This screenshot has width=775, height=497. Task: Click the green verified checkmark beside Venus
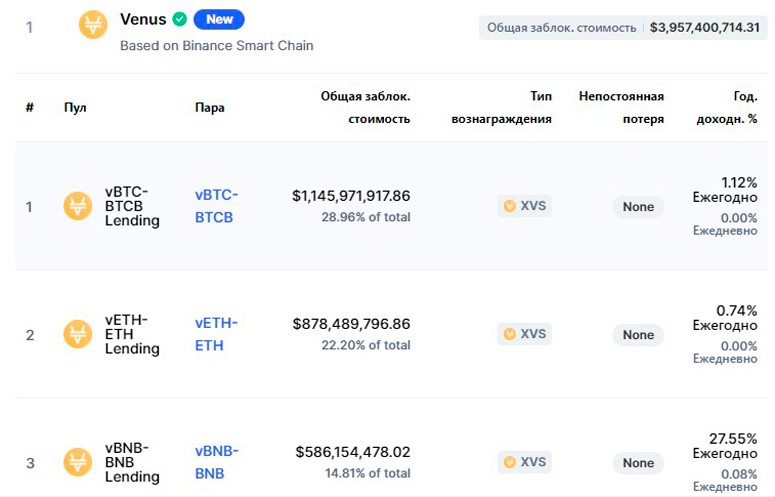[x=179, y=19]
